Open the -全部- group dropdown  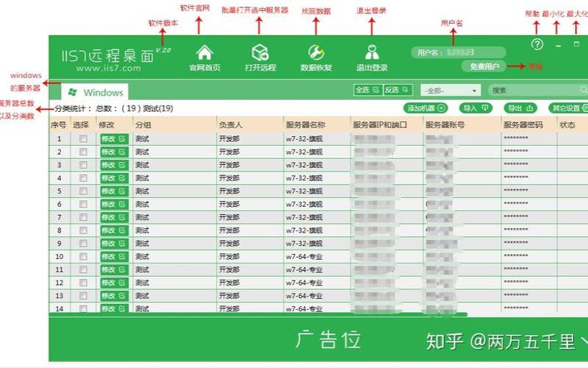tap(451, 91)
